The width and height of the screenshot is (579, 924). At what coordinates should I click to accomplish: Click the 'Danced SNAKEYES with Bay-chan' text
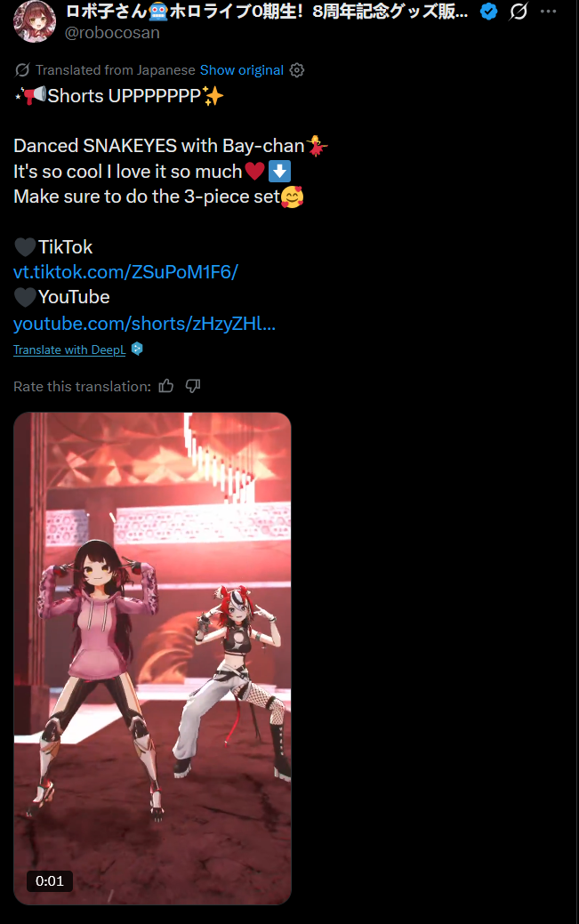[158, 146]
